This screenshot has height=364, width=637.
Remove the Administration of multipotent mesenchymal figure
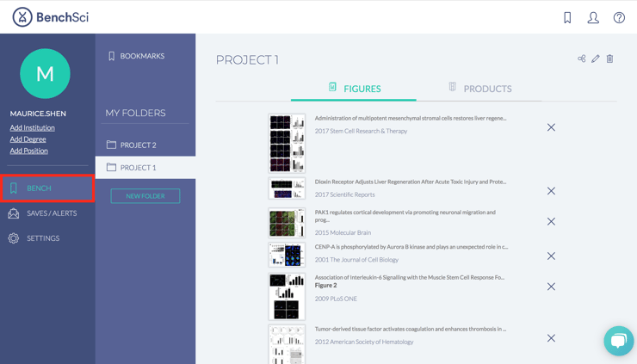551,127
